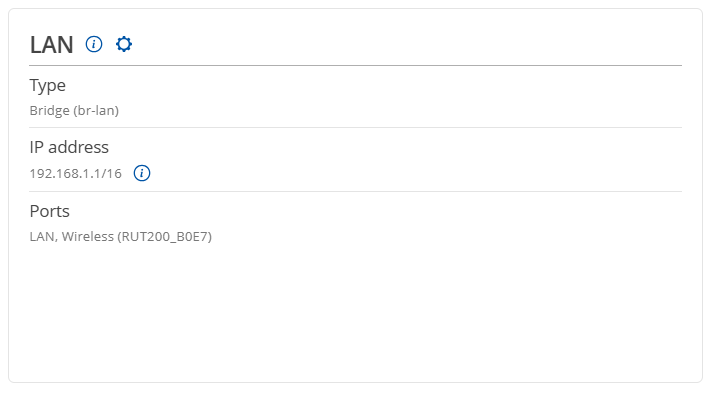Select the Ports field label

[49, 211]
